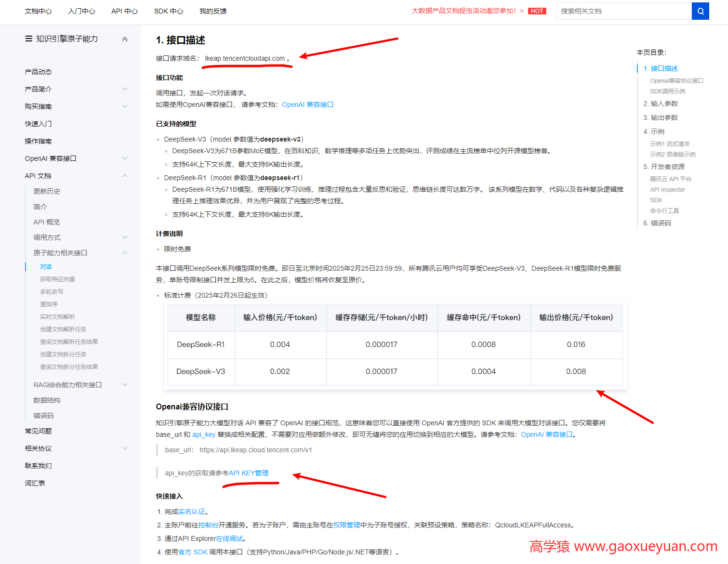The width and height of the screenshot is (728, 564).
Task: Expand the OpenAI 兼容接口 sidebar section
Action: (x=125, y=158)
